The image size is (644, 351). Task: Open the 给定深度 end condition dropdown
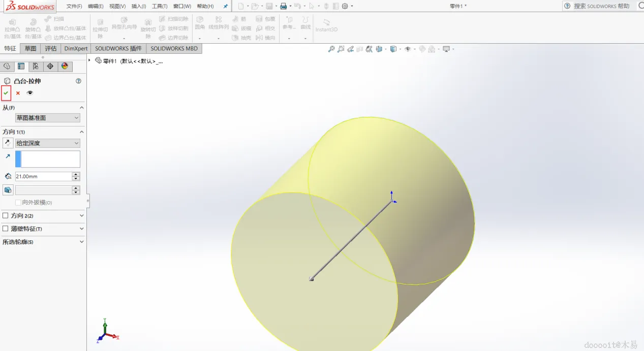(x=48, y=143)
